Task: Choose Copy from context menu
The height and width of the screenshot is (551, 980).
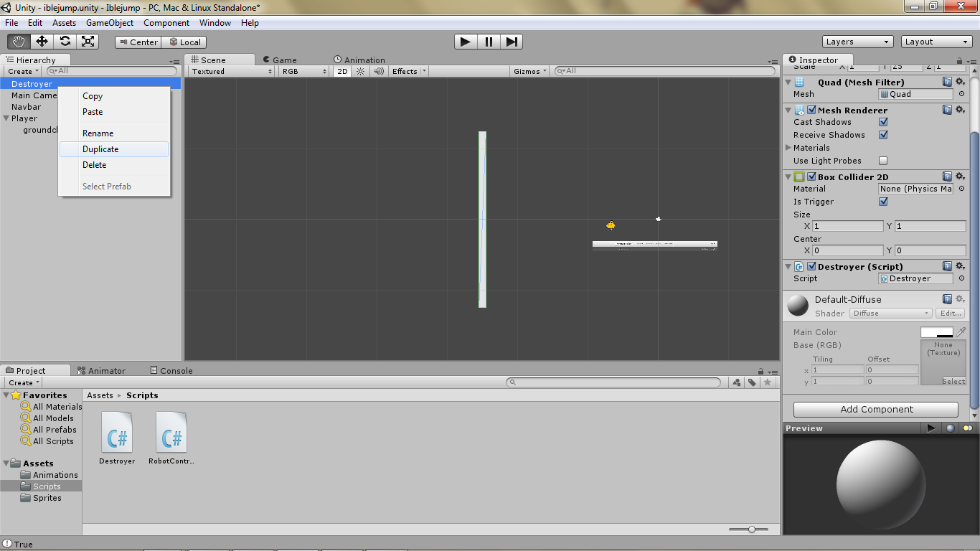Action: coord(114,96)
